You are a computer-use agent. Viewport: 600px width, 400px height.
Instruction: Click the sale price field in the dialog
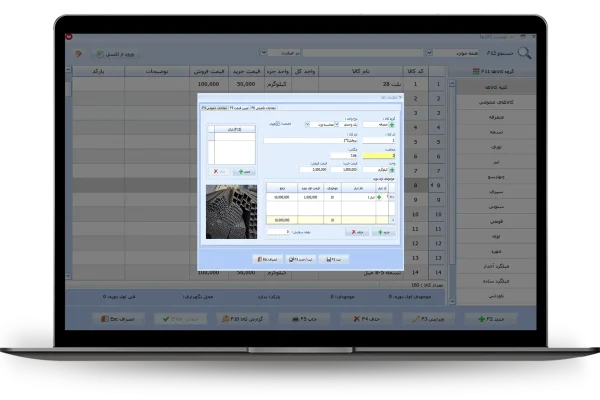pyautogui.click(x=313, y=169)
